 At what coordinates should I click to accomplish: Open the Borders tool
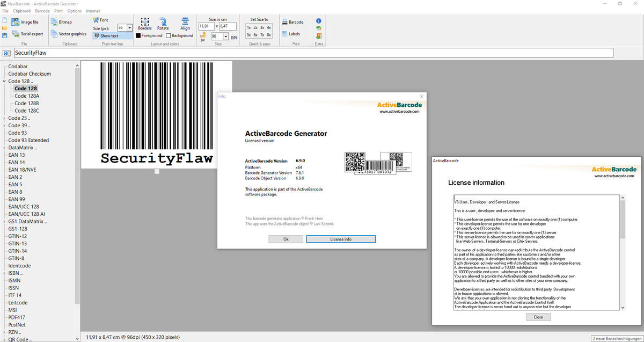[145, 24]
